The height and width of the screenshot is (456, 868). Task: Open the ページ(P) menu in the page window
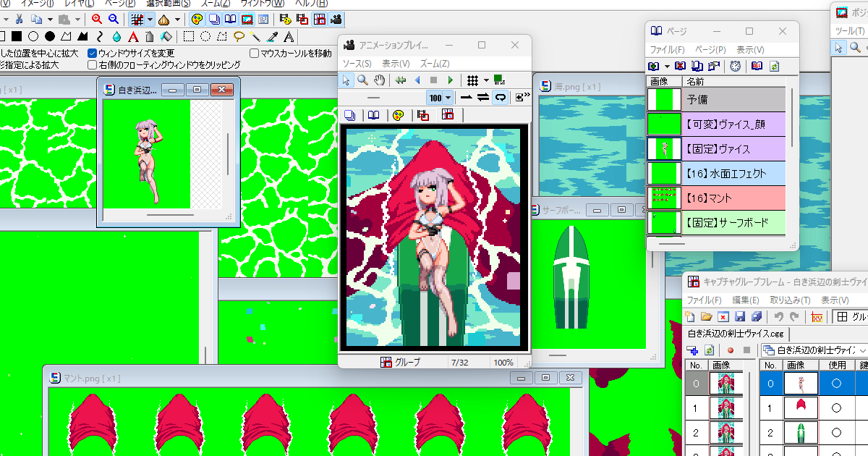click(710, 50)
